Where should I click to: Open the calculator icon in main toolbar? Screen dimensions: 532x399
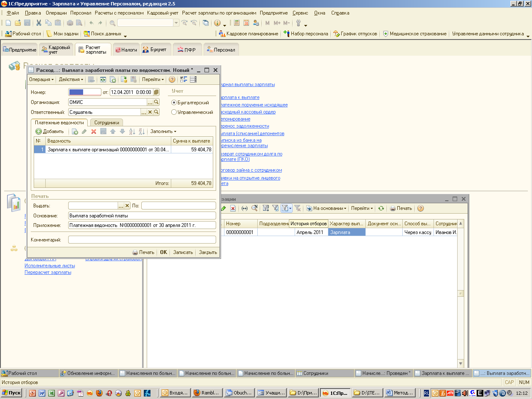coord(237,23)
